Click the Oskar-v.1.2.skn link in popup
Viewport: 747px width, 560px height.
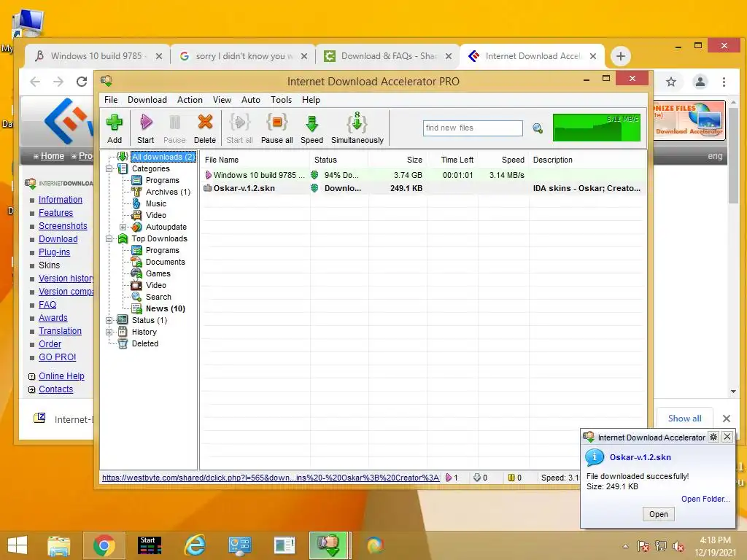(x=640, y=457)
